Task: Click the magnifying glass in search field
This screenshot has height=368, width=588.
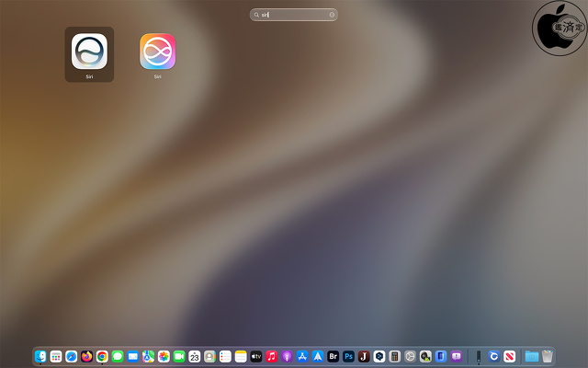Action: point(256,15)
